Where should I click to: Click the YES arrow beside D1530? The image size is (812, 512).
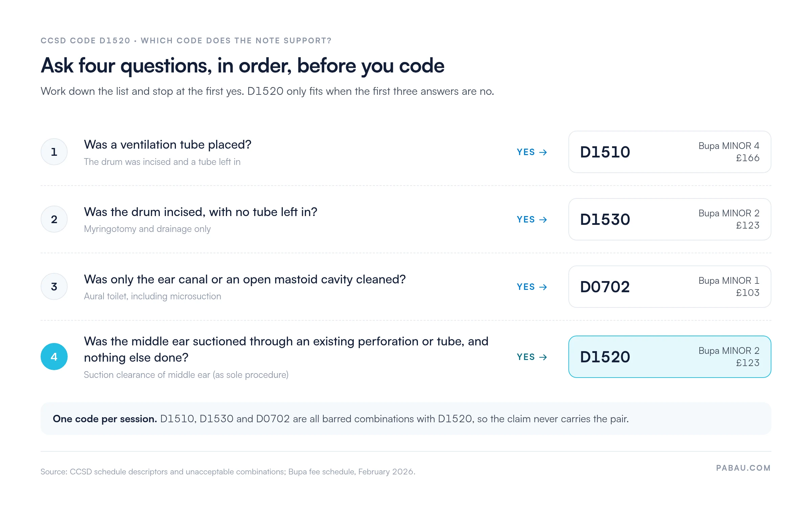click(532, 219)
